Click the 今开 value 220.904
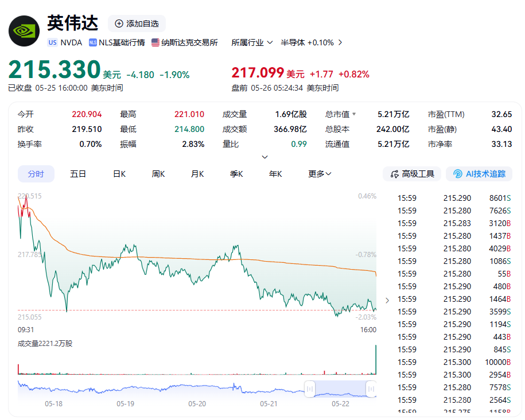 87,114
